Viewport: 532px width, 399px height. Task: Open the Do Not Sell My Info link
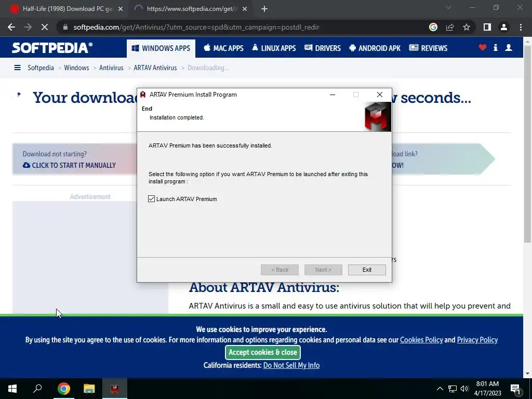click(x=291, y=365)
